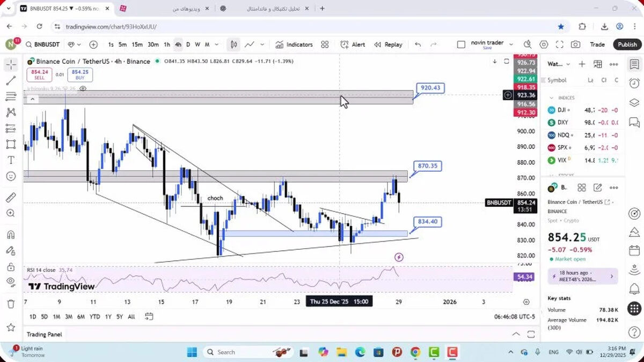The width and height of the screenshot is (644, 362).
Task: Expand the Watchlist name dropdown
Action: (567, 64)
